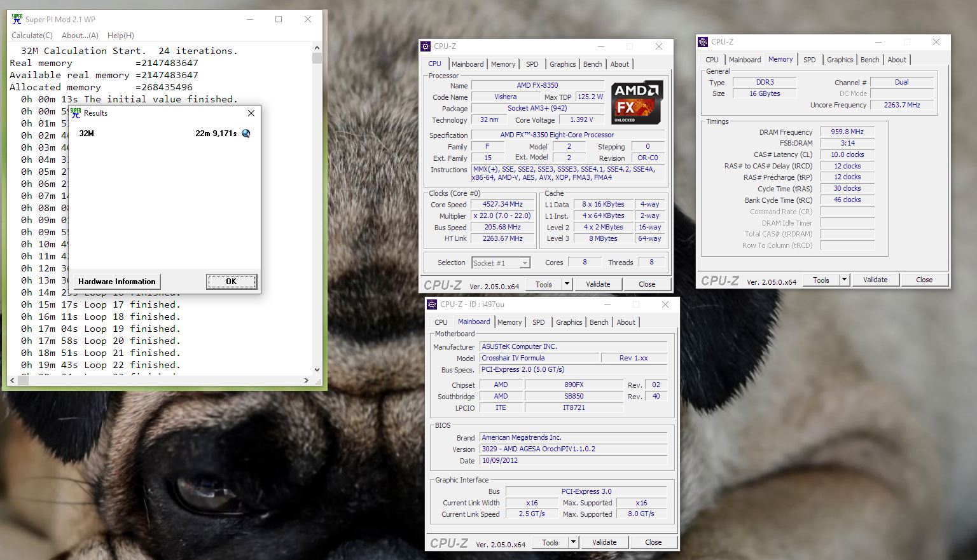Click the ASUSTeK Computer INC. manufacturer field
Viewport: 977px width, 560px height.
click(x=574, y=347)
